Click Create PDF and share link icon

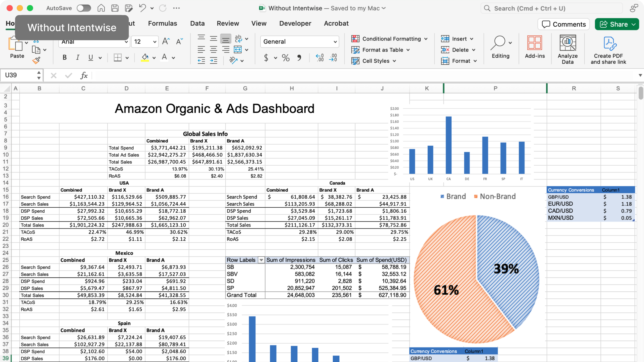coord(608,50)
